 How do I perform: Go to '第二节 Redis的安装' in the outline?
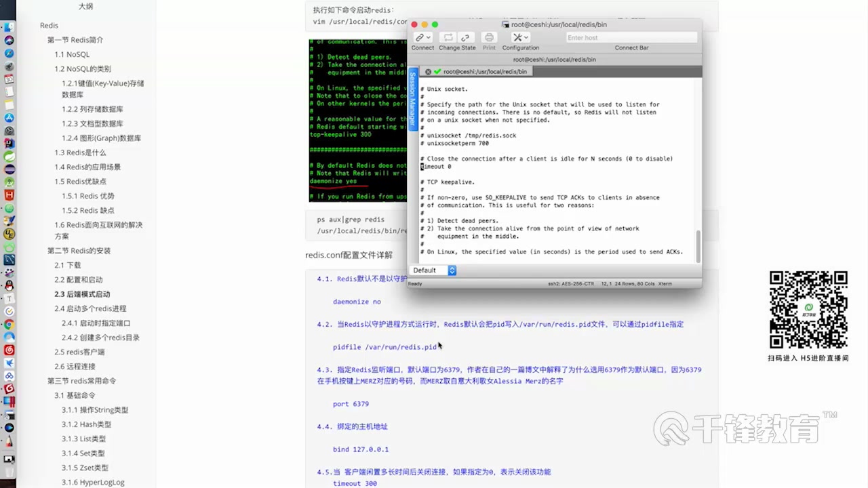[79, 251]
